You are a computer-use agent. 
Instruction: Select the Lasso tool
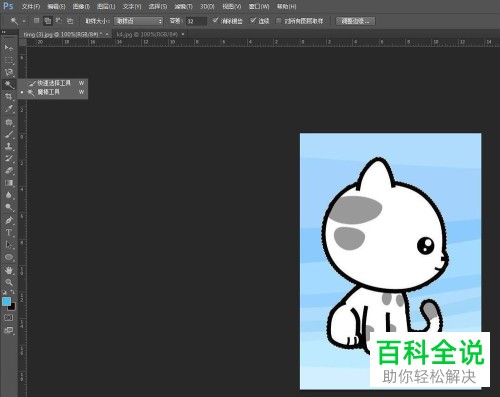(x=9, y=72)
